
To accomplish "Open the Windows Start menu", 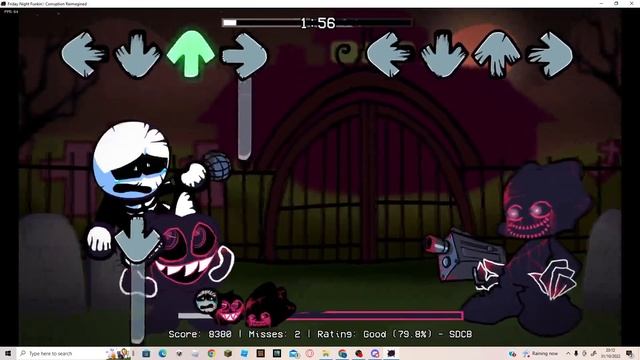I will point(8,353).
